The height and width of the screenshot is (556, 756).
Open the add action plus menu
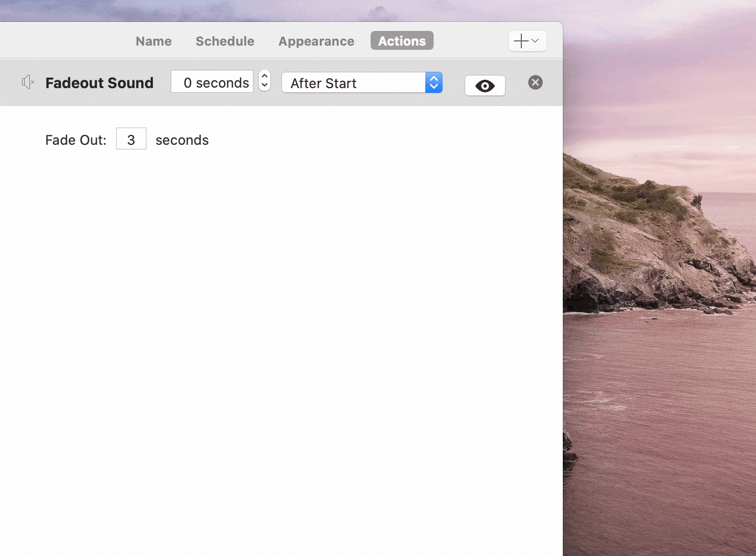pyautogui.click(x=528, y=41)
